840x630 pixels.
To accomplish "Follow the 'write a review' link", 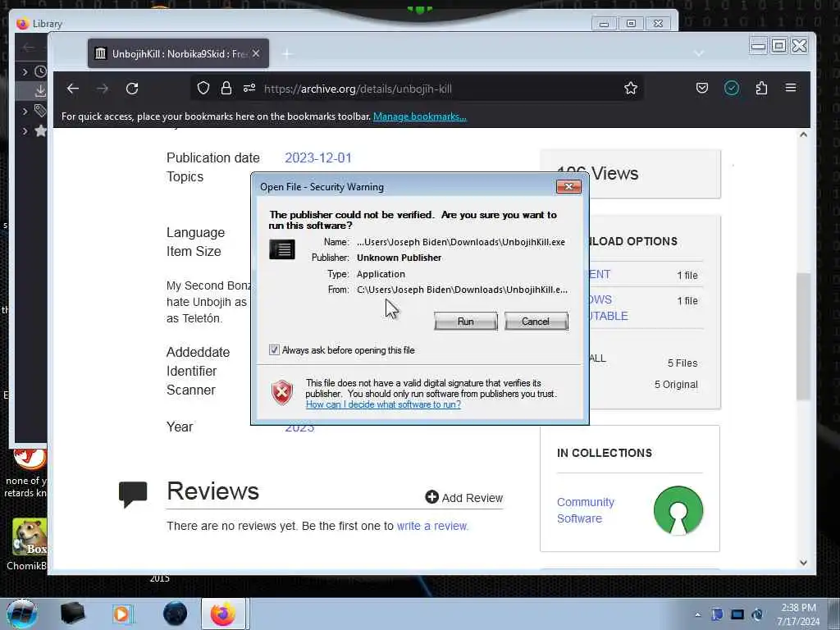I will pos(431,526).
